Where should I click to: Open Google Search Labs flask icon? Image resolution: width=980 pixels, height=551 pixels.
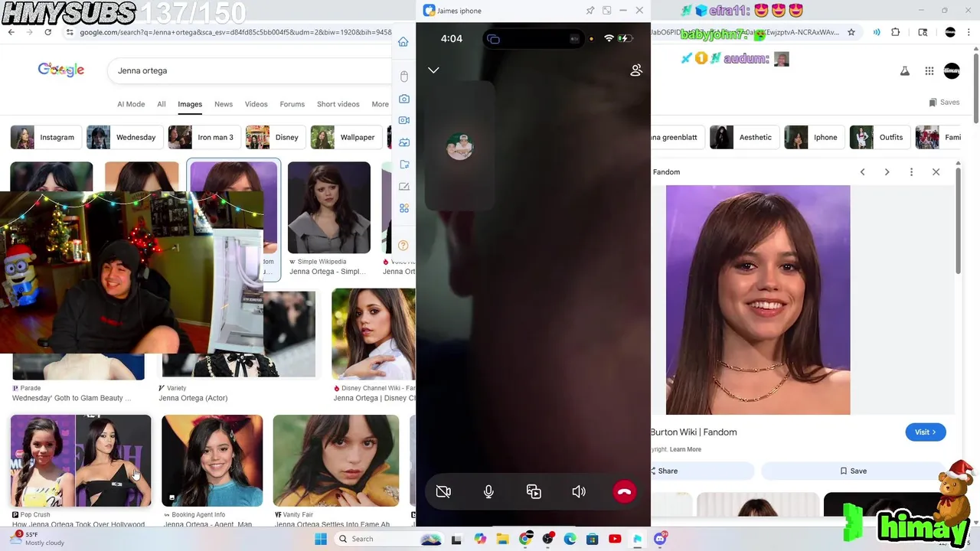point(905,70)
